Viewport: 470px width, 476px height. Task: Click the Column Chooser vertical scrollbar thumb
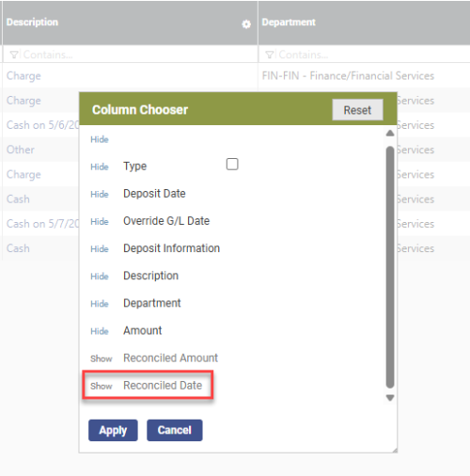(390, 267)
